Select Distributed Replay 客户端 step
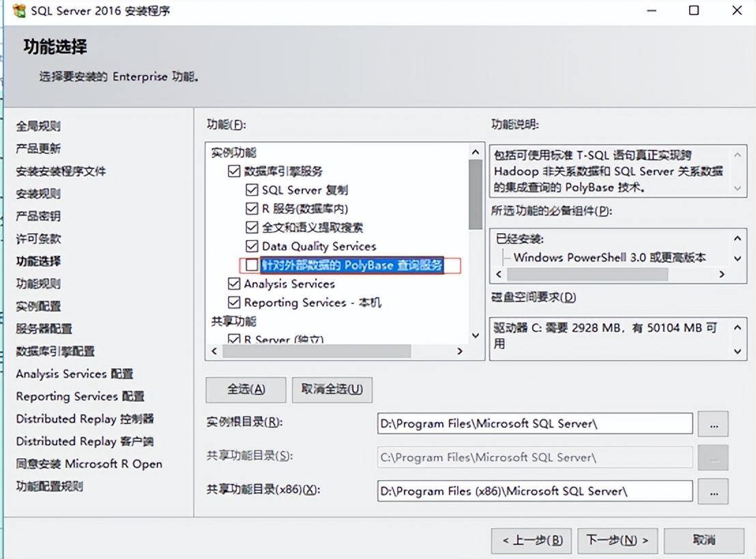Image resolution: width=756 pixels, height=559 pixels. (85, 442)
